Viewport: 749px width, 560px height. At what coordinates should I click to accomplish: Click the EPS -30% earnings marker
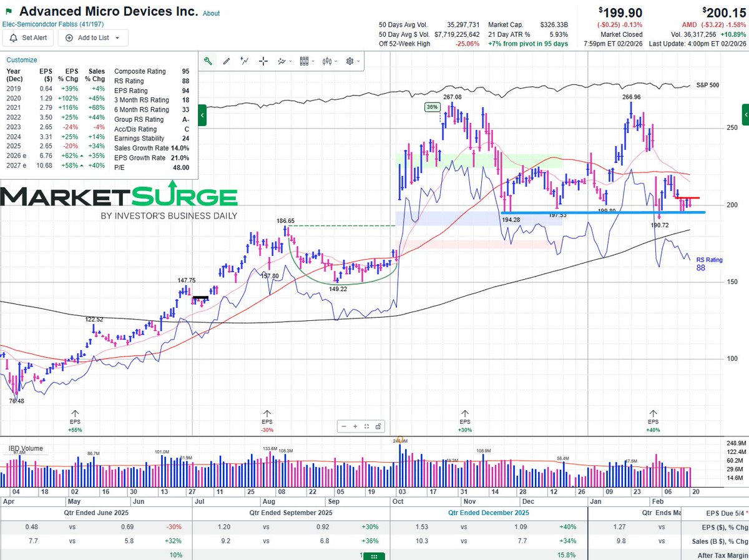267,421
